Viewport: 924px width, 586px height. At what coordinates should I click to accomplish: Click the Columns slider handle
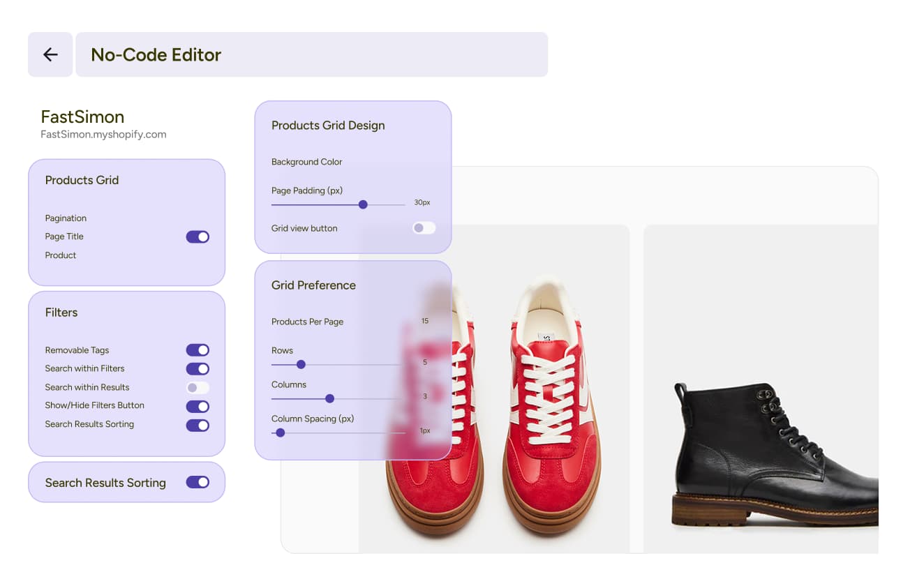(x=329, y=398)
